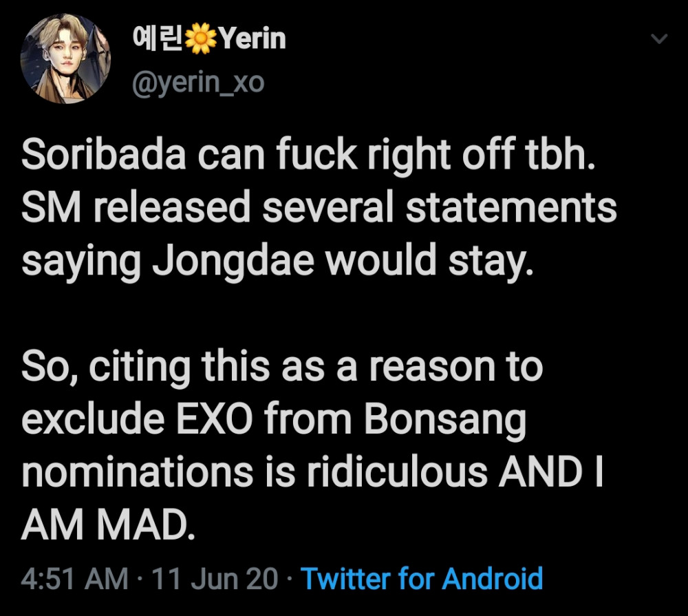Click the word Jongdae in the tweet
Image resolution: width=688 pixels, height=616 pixels.
(233, 262)
